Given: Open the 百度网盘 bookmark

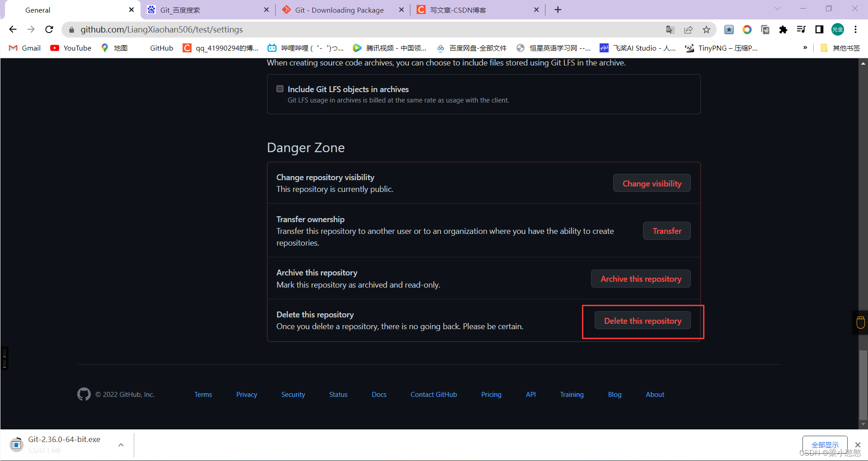Looking at the screenshot, I should coord(472,48).
